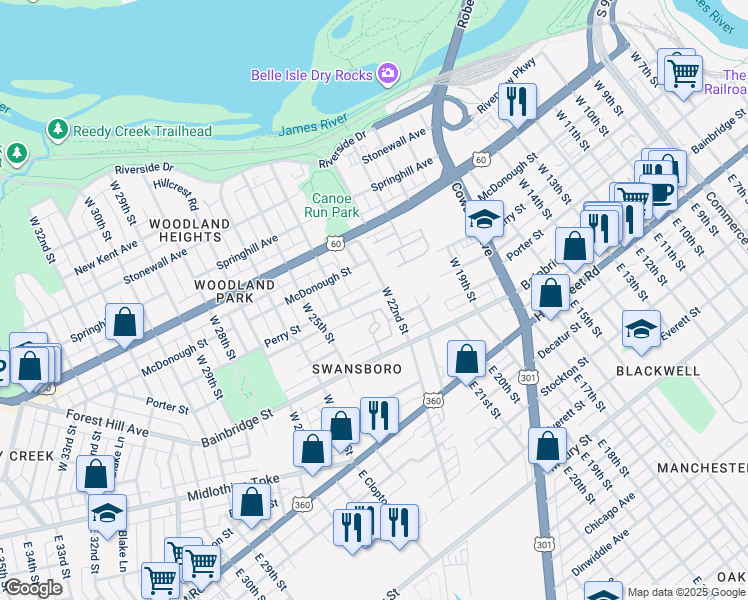The width and height of the screenshot is (748, 600).
Task: Select shopping bag marker near Porter St
Action: [x=574, y=248]
